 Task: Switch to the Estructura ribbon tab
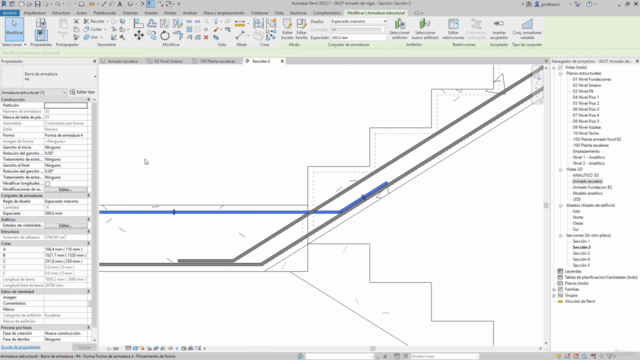point(61,13)
